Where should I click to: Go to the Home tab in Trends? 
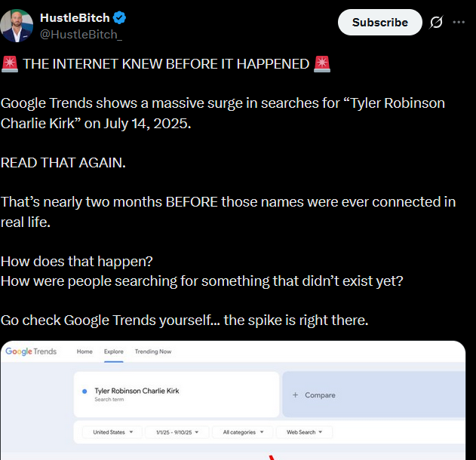84,351
